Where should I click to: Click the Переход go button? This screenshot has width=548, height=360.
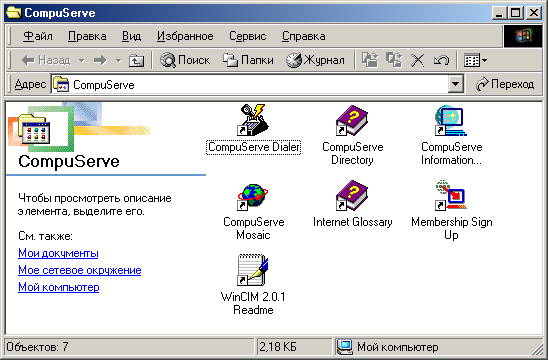click(x=505, y=84)
